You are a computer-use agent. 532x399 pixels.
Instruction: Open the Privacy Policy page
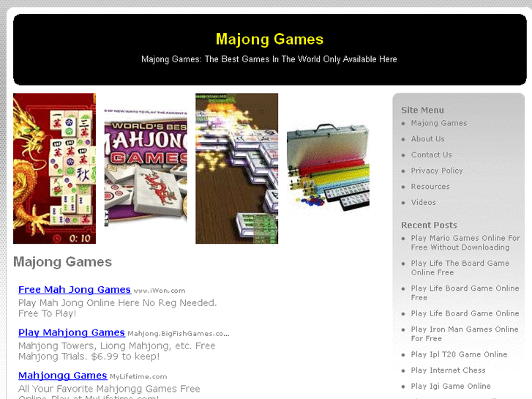[437, 171]
